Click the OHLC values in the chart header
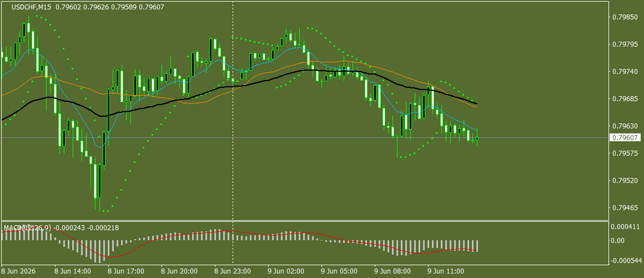Viewport: 644px width, 278px height. [x=110, y=7]
